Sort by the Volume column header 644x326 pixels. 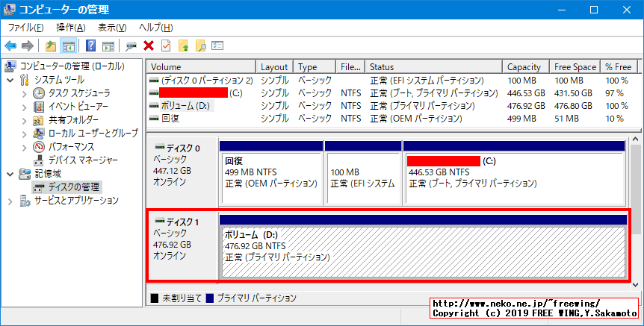(201, 67)
